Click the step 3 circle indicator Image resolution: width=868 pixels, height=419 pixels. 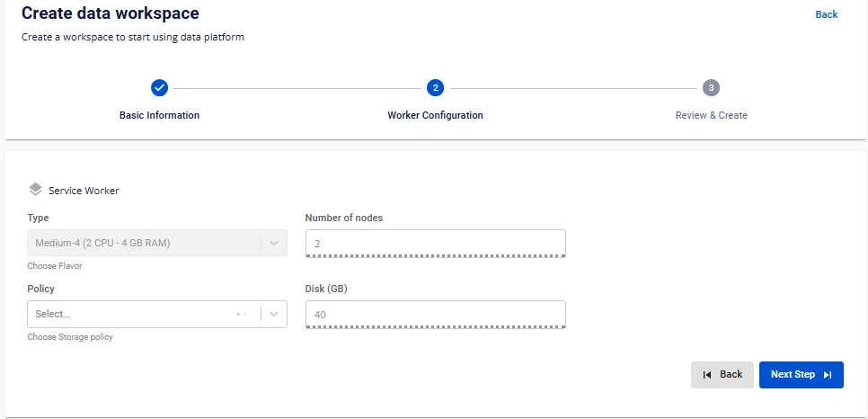(x=712, y=87)
